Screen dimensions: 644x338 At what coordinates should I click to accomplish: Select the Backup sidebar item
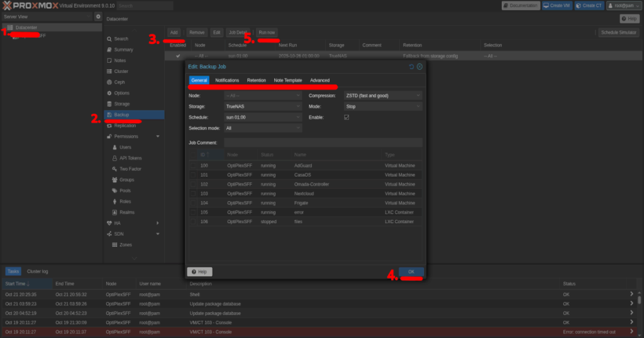(x=134, y=115)
